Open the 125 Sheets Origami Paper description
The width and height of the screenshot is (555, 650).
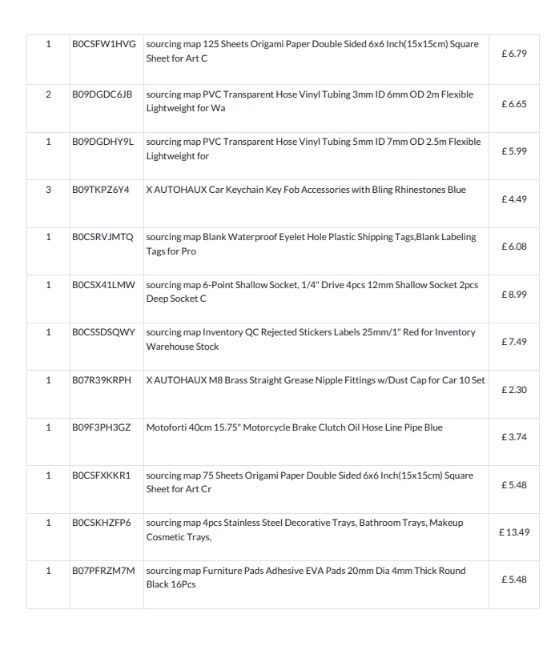(312, 51)
